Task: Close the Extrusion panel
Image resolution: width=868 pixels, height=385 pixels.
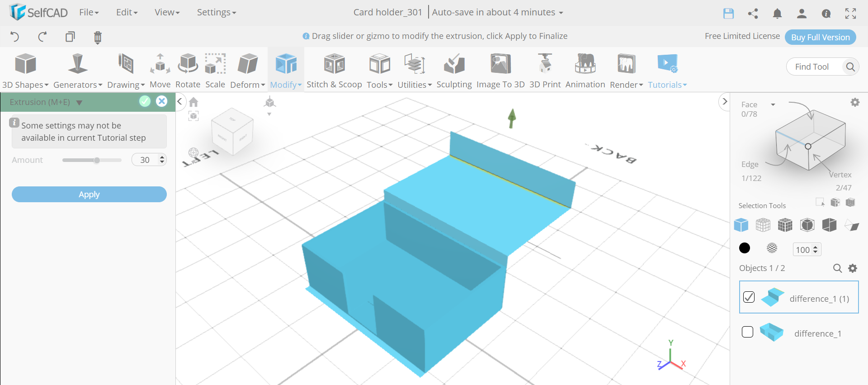Action: [x=161, y=101]
